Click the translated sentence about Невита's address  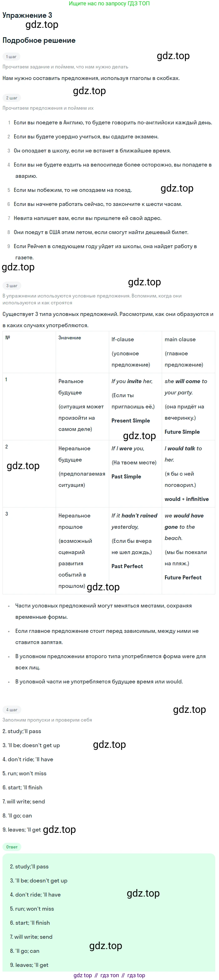point(88,218)
